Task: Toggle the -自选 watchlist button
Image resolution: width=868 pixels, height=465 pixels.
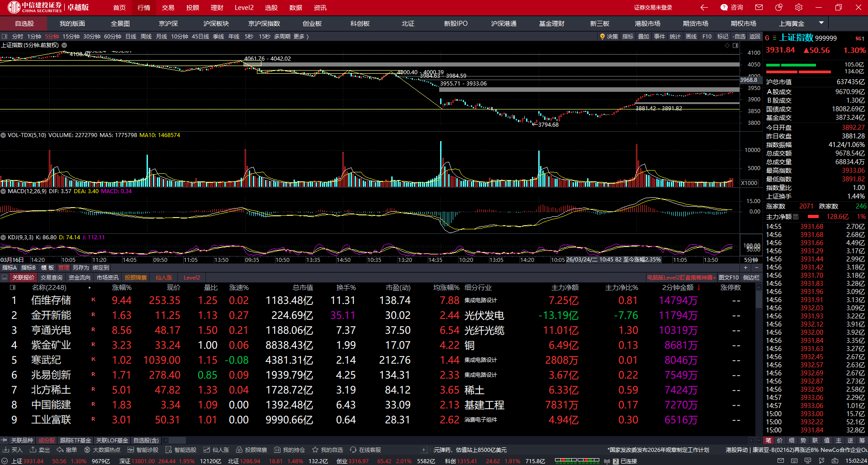Action: (740, 37)
